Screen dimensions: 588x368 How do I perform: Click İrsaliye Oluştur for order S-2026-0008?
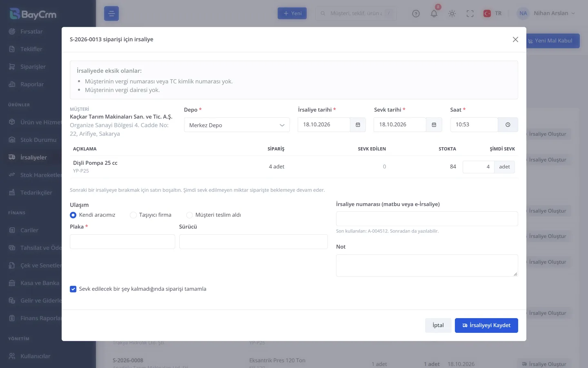(544, 364)
